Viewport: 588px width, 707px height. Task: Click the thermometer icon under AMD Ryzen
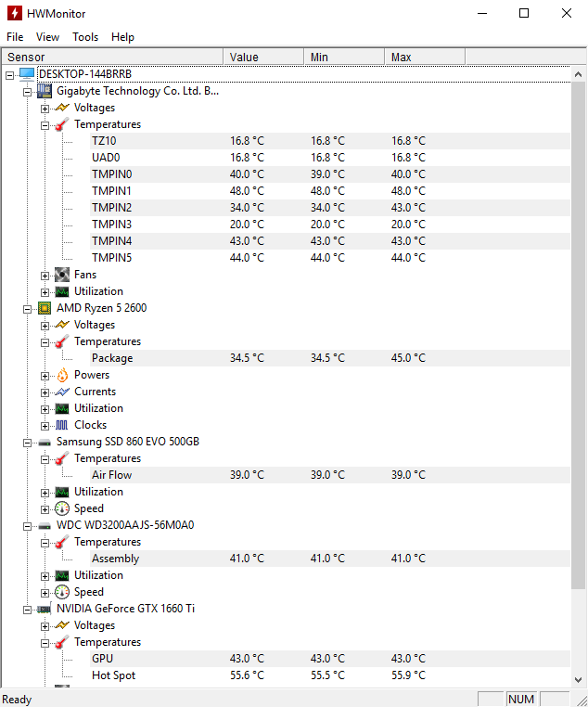(x=62, y=341)
